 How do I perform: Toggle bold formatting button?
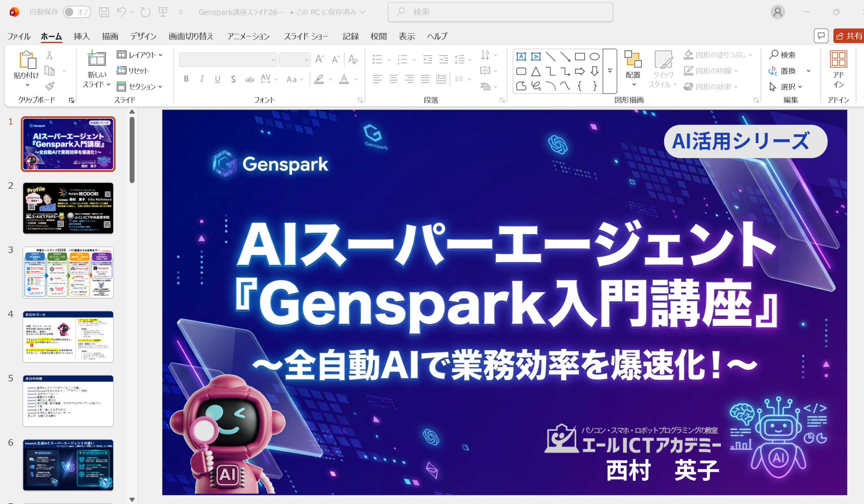click(186, 79)
